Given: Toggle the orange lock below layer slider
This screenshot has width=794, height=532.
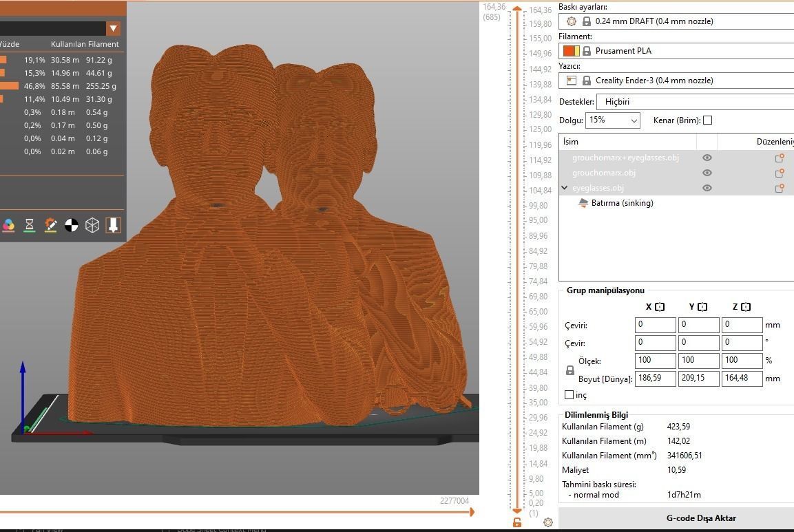Looking at the screenshot, I should click(x=517, y=522).
